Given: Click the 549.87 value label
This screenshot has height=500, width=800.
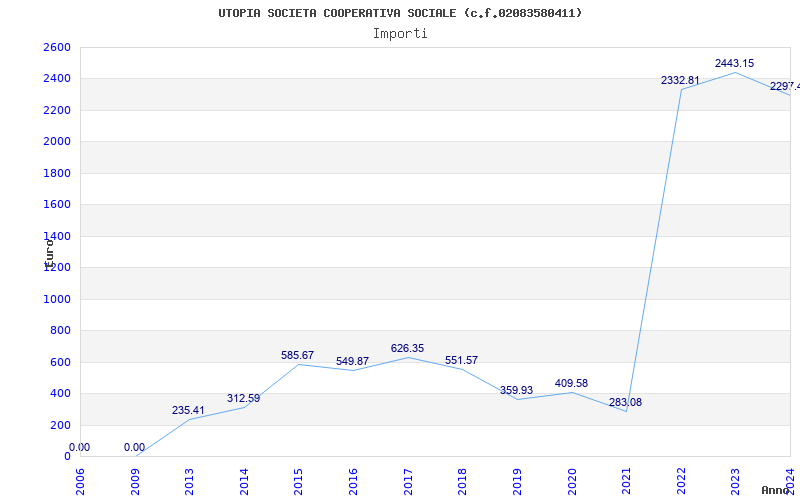Looking at the screenshot, I should pyautogui.click(x=352, y=361).
